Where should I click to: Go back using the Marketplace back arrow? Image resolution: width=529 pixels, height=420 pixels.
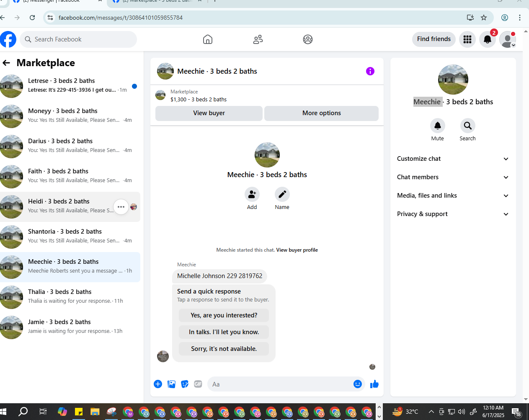pos(6,63)
